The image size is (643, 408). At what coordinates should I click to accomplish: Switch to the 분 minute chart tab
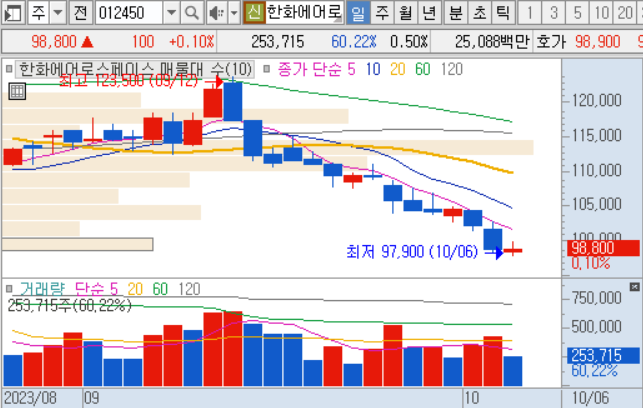pyautogui.click(x=455, y=13)
